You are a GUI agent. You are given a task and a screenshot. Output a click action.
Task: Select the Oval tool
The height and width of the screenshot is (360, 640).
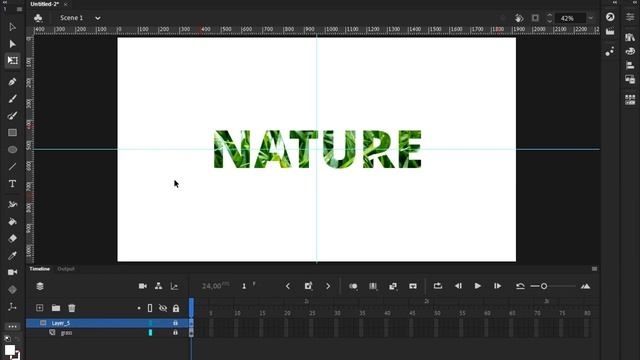12,149
